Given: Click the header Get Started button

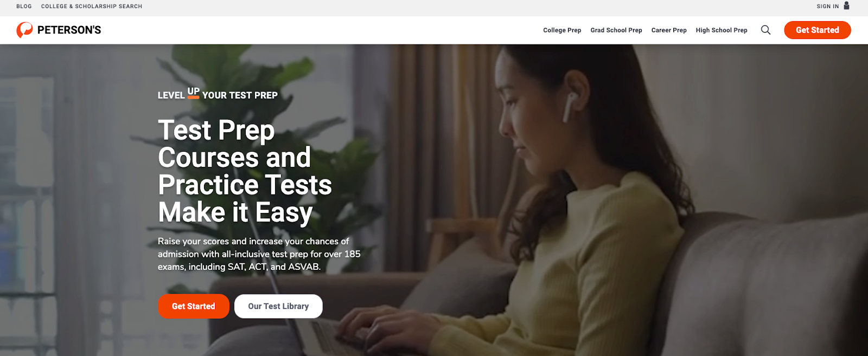Looking at the screenshot, I should [x=817, y=30].
